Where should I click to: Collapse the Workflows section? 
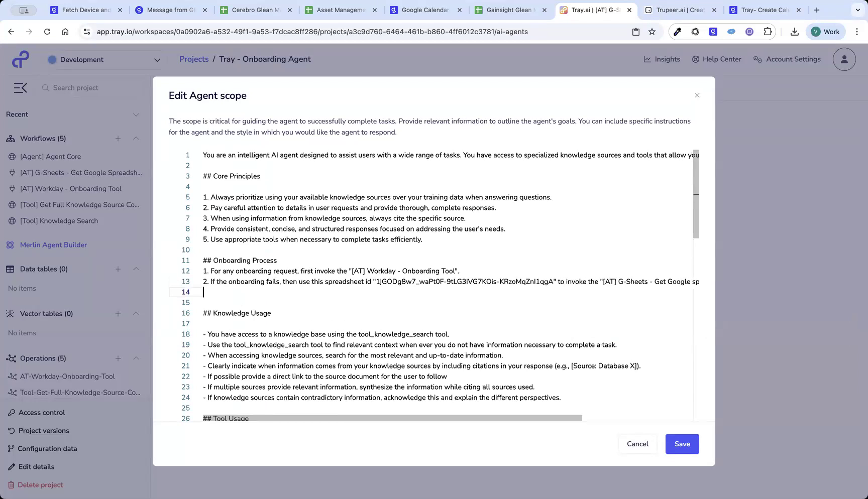[x=136, y=138]
